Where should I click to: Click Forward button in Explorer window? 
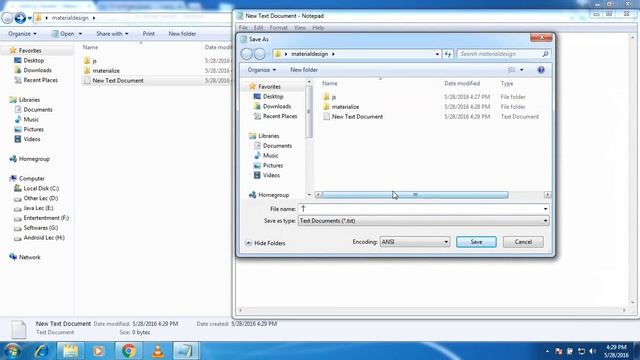pos(20,18)
